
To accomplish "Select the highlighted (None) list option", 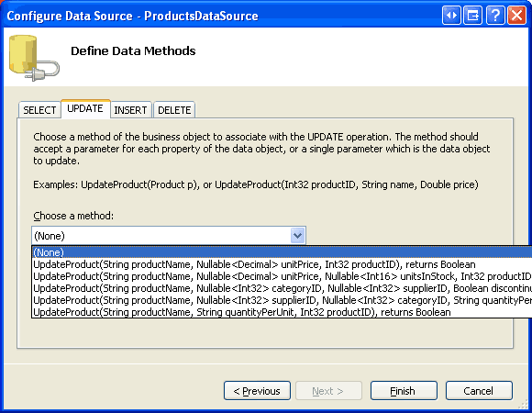I will 282,252.
